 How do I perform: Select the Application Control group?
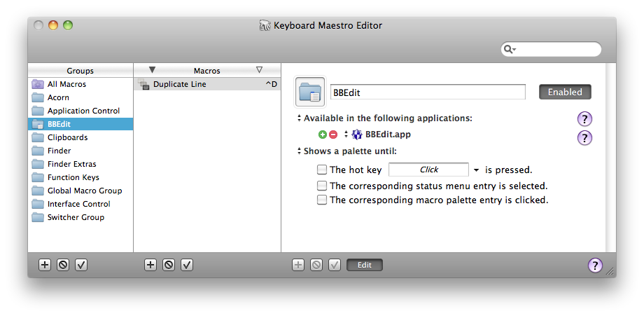coord(80,111)
